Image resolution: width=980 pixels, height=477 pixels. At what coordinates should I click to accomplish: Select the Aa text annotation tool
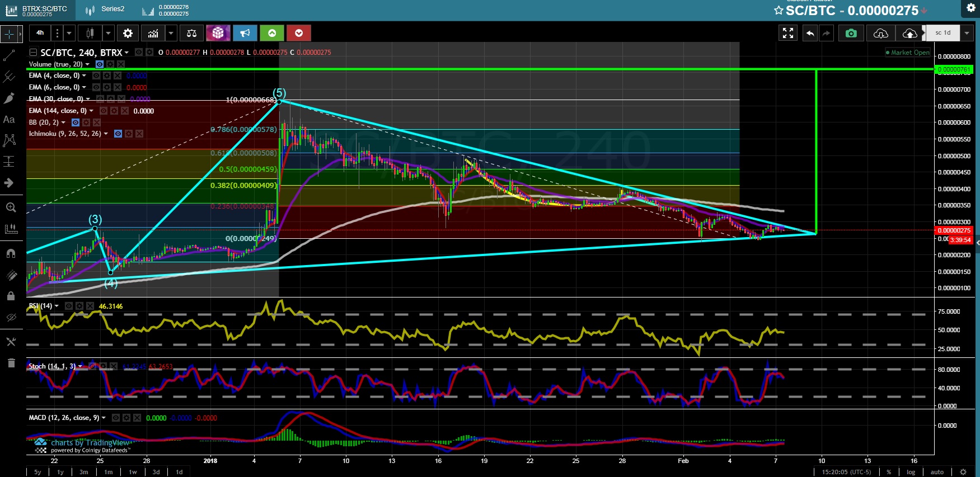tap(9, 119)
